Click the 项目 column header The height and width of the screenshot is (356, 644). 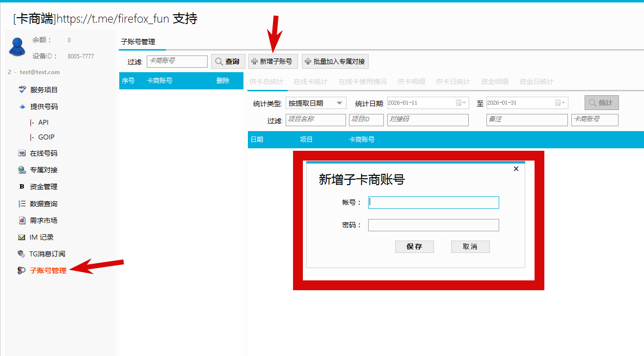[306, 139]
